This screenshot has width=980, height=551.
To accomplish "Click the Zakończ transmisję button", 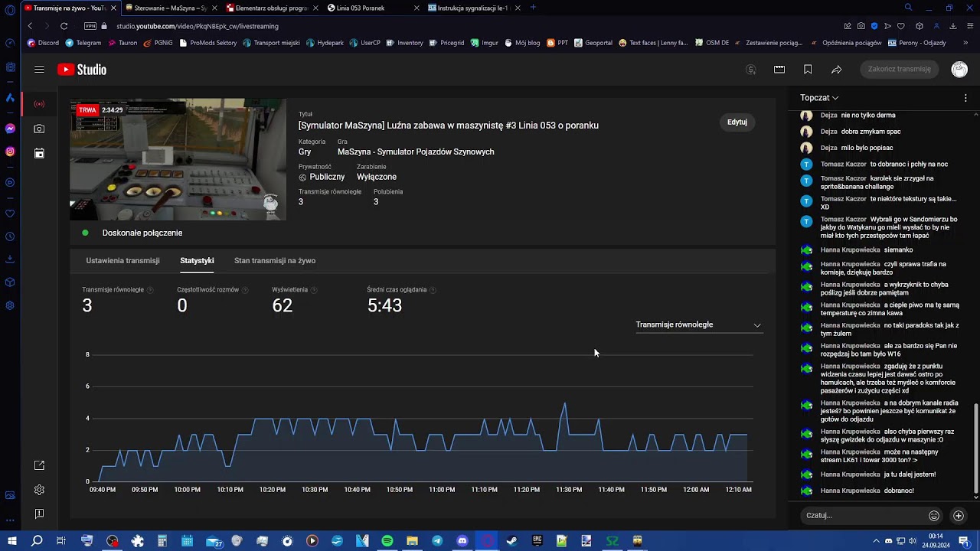I will pos(900,70).
